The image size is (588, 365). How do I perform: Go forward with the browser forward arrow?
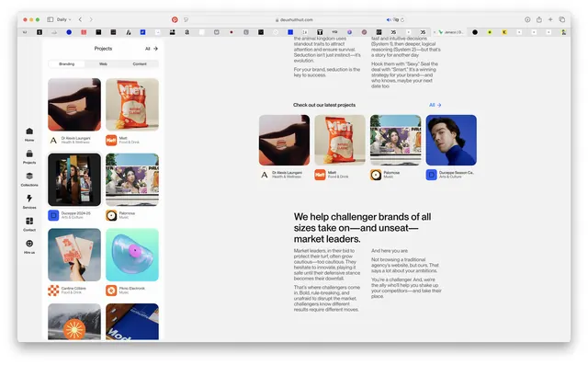click(x=91, y=19)
